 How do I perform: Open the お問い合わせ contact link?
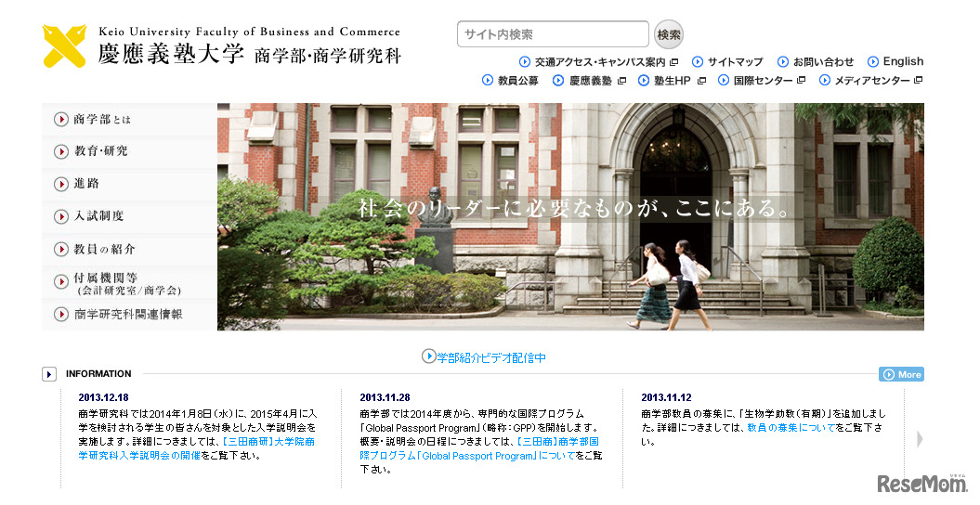[x=823, y=62]
